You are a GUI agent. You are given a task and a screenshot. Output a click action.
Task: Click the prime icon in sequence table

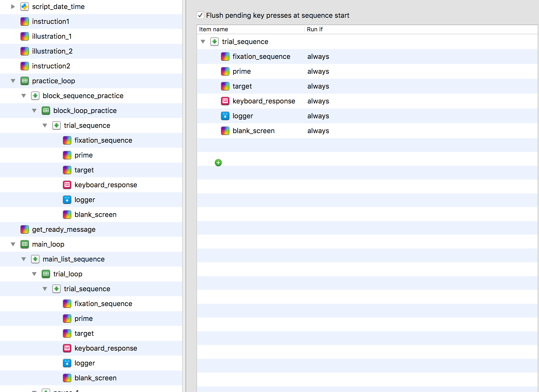pos(225,71)
